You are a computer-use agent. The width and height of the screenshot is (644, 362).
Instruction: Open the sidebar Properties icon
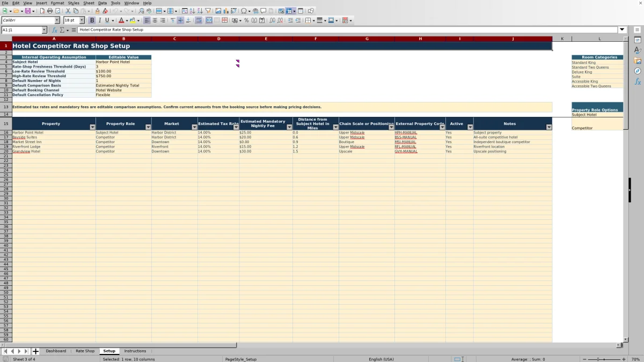click(638, 40)
